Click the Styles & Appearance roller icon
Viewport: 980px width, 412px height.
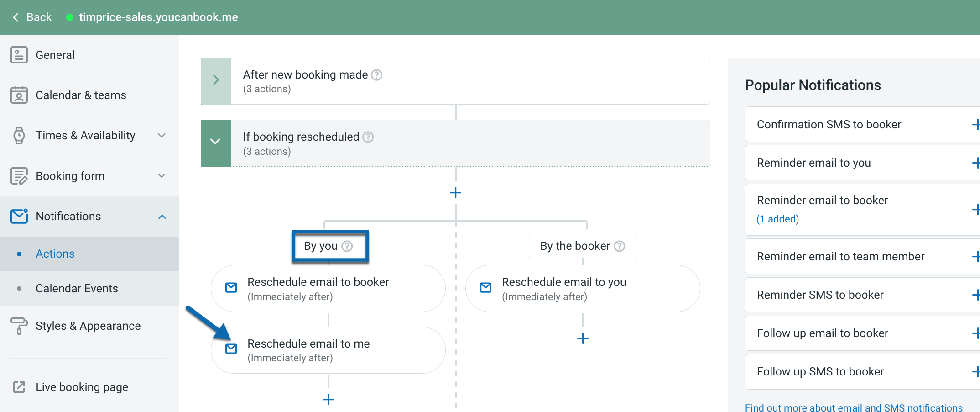19,325
